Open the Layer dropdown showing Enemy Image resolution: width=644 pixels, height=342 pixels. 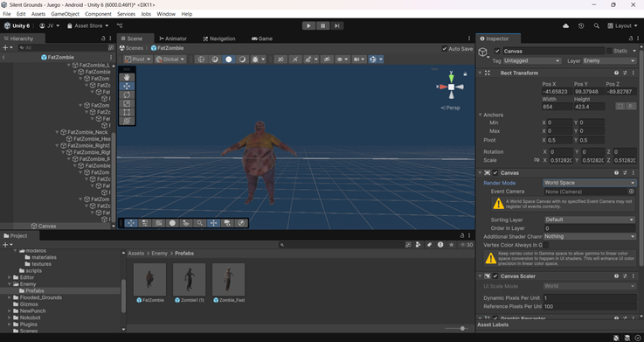609,61
